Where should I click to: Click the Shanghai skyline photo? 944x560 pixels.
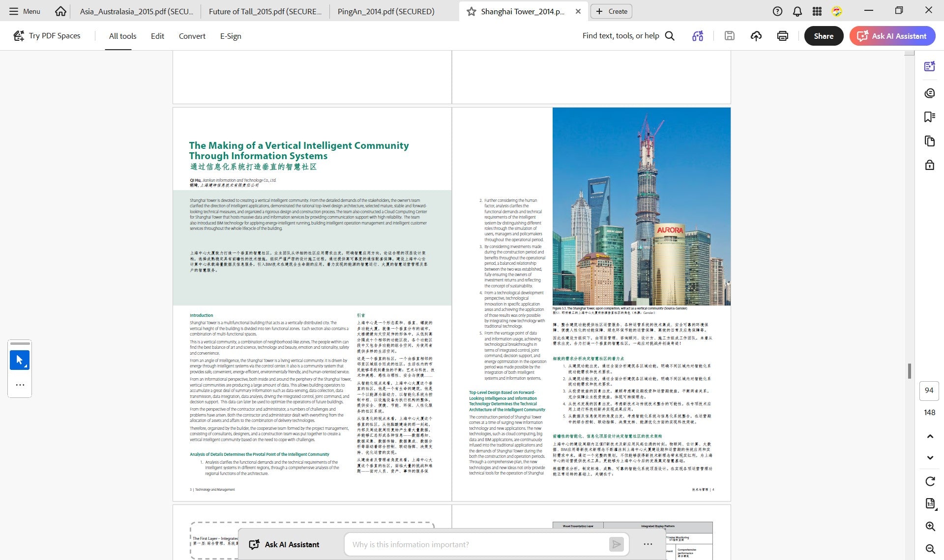pos(641,206)
